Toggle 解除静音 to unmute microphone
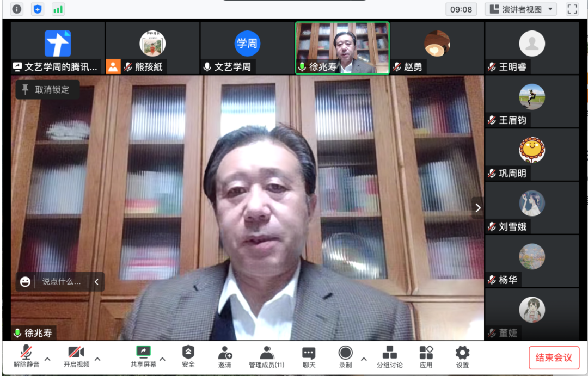588x376 pixels. [26, 356]
